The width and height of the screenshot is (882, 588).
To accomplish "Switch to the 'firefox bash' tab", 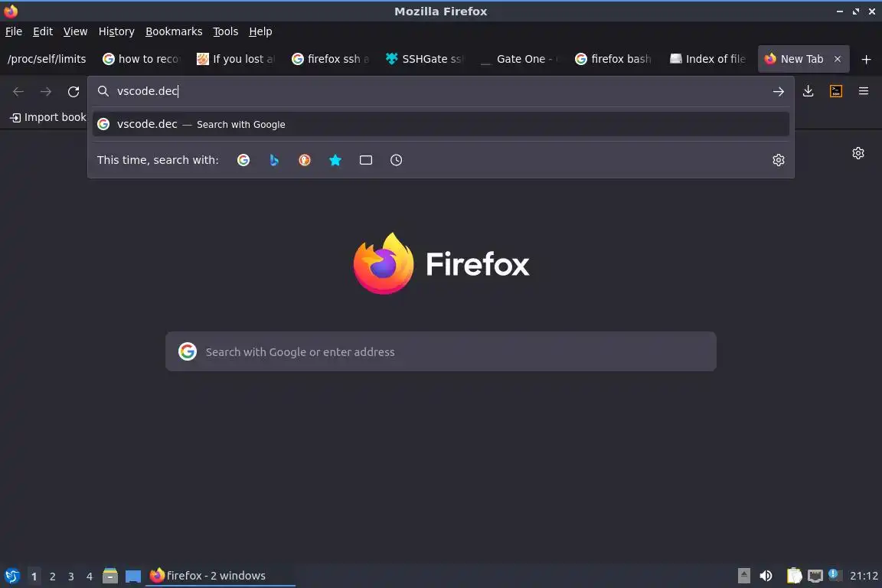I will [613, 59].
